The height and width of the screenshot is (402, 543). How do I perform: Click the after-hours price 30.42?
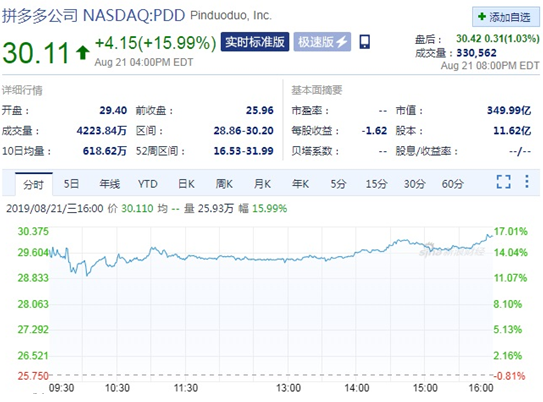[x=468, y=38]
